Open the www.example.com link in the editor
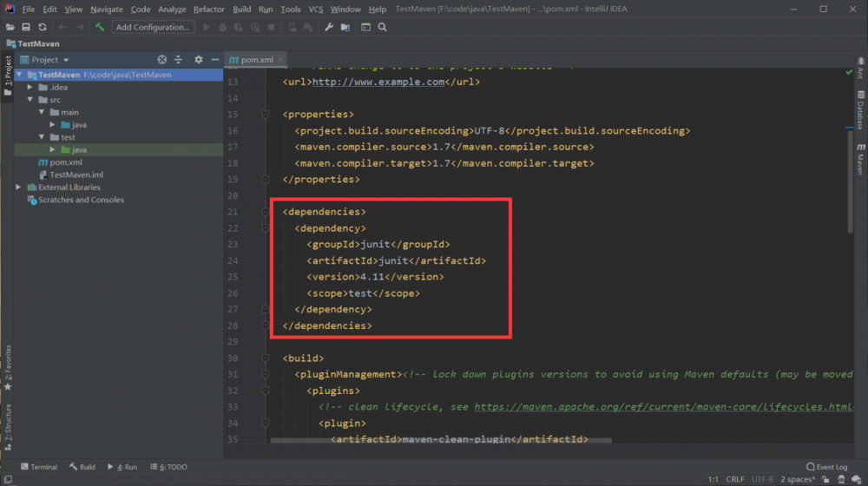 (x=378, y=82)
